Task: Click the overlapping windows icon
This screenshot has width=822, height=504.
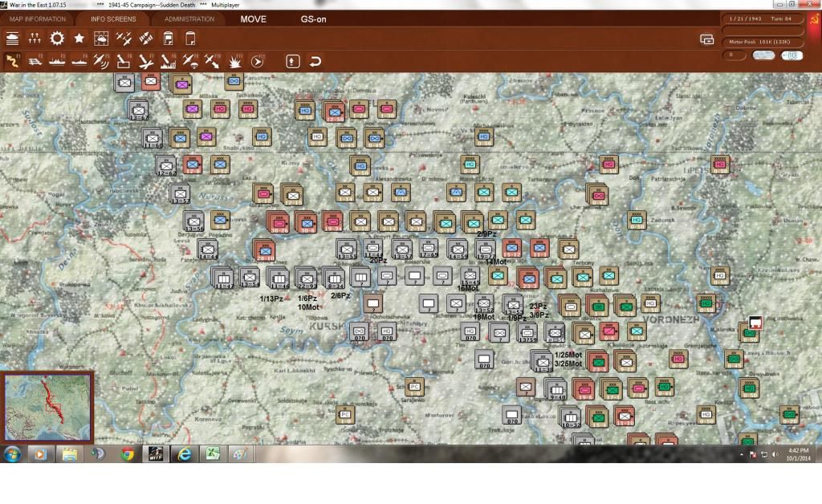Action: (706, 39)
